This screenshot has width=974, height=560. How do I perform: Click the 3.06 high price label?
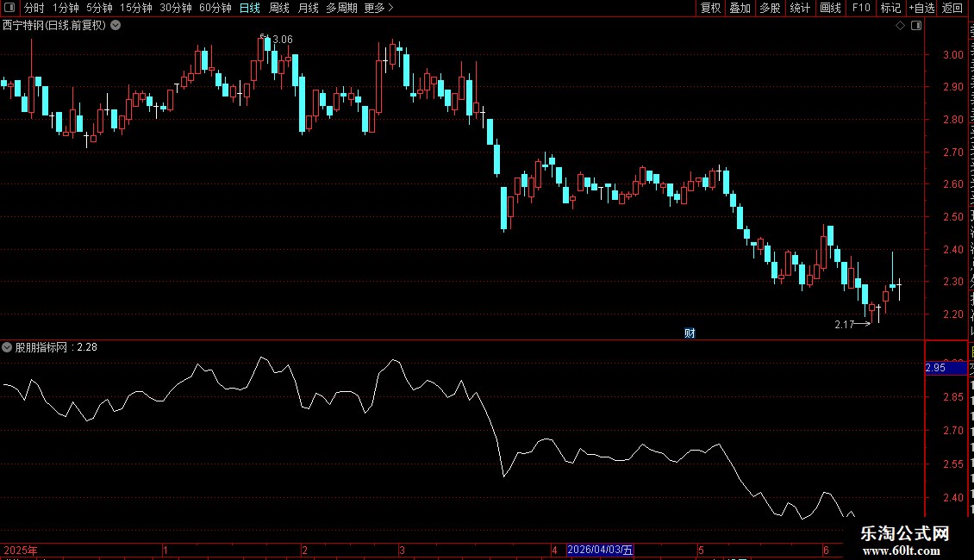pos(283,40)
